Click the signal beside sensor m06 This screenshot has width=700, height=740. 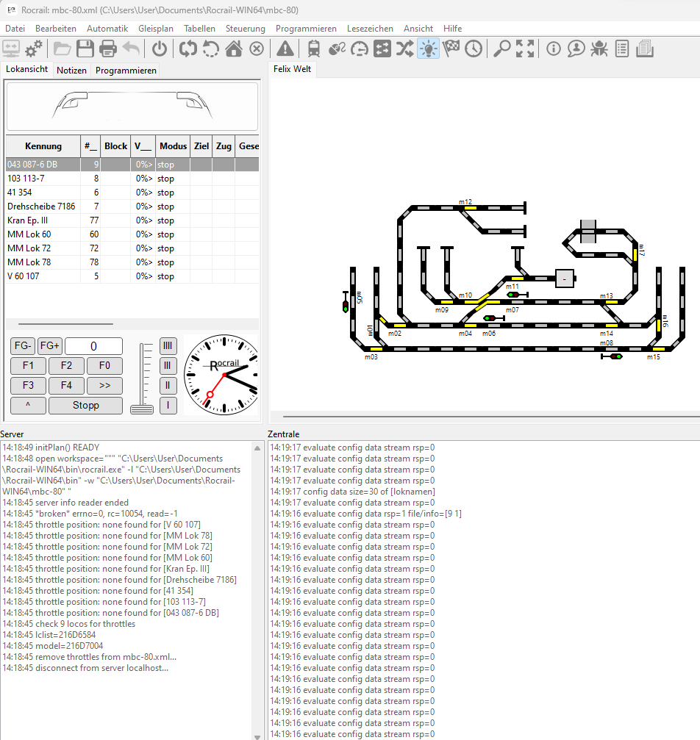(493, 318)
